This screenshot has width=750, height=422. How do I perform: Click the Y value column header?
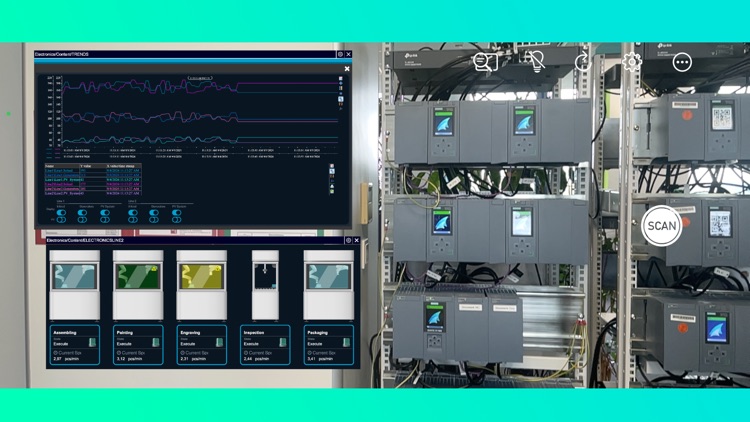93,166
